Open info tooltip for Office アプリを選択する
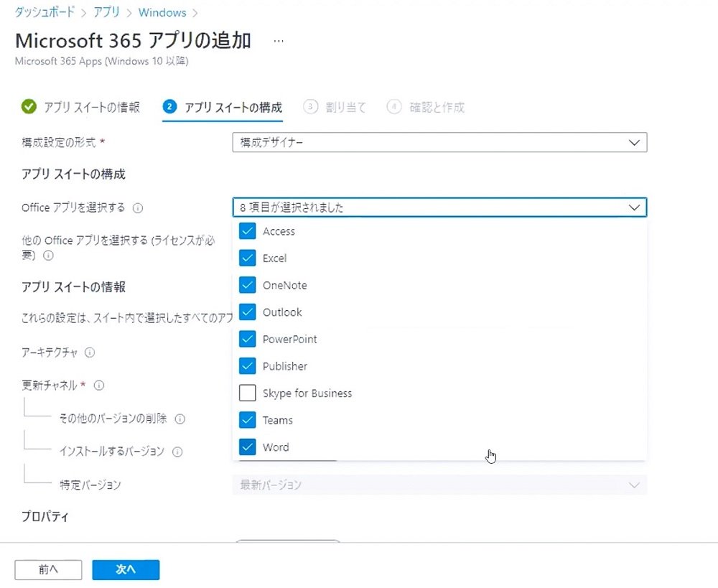The width and height of the screenshot is (718, 588). click(x=138, y=208)
